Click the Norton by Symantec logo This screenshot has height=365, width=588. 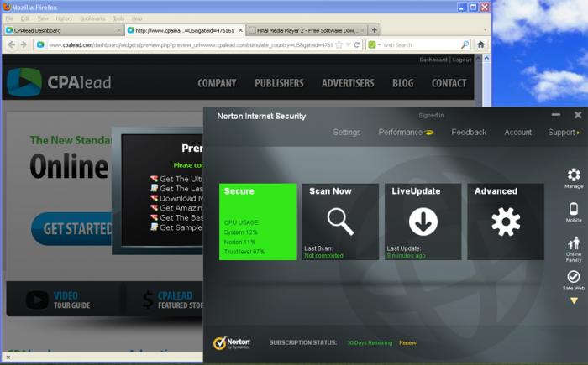pos(231,342)
